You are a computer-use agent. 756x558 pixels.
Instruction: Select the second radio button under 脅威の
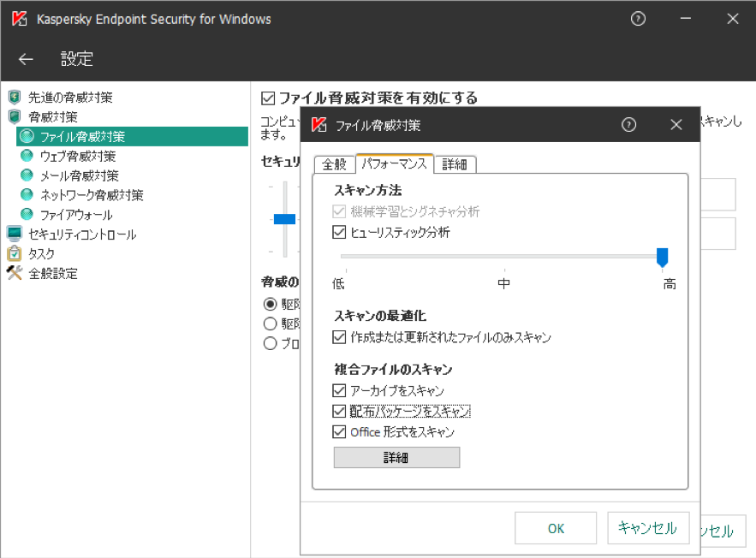pos(270,324)
